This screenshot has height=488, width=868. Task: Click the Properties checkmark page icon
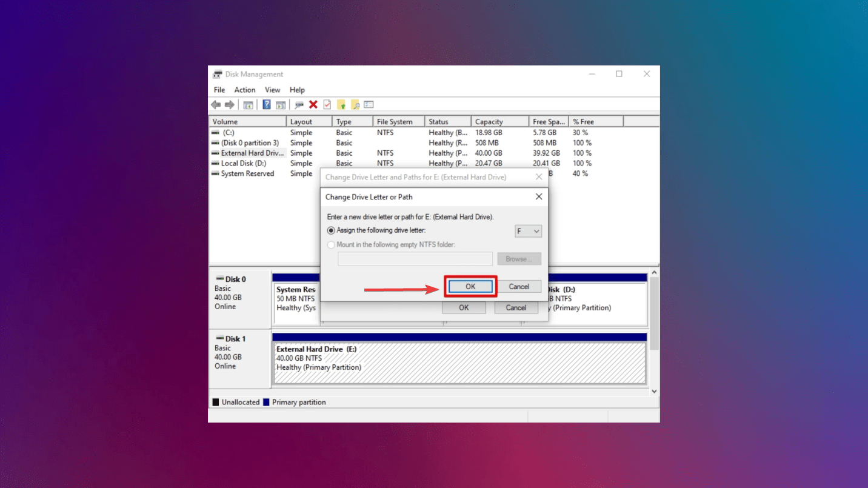[327, 105]
